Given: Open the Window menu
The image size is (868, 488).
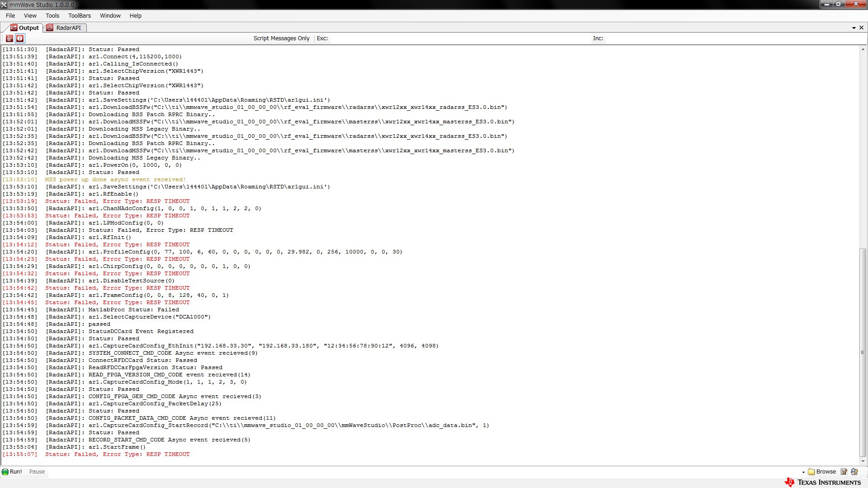Looking at the screenshot, I should coord(110,15).
